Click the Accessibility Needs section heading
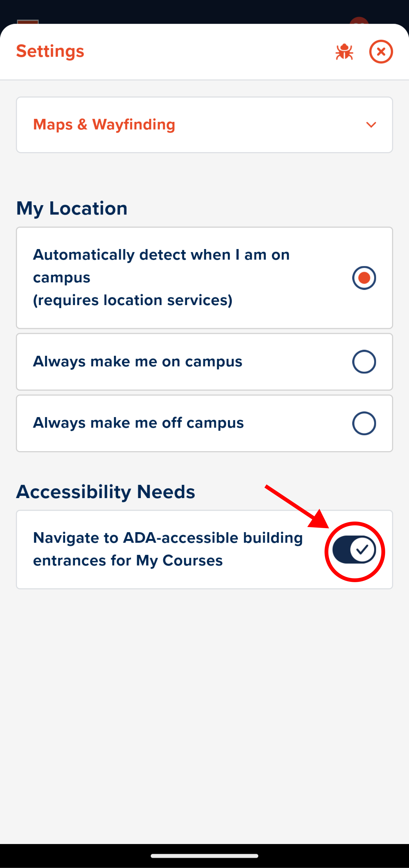 click(106, 492)
